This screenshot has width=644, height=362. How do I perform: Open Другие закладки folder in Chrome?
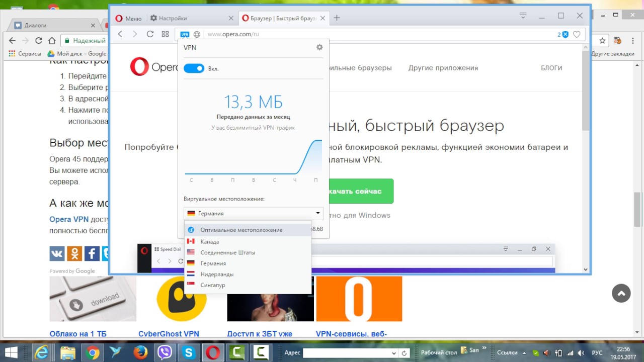(x=612, y=54)
